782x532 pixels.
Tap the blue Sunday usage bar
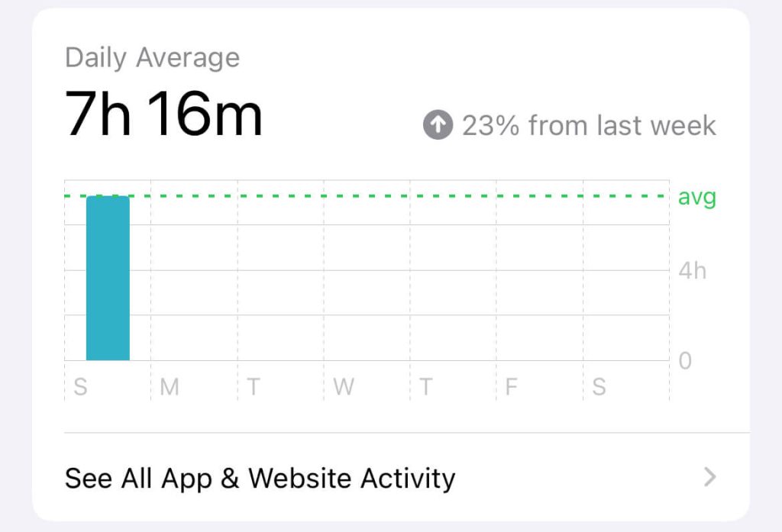point(108,279)
